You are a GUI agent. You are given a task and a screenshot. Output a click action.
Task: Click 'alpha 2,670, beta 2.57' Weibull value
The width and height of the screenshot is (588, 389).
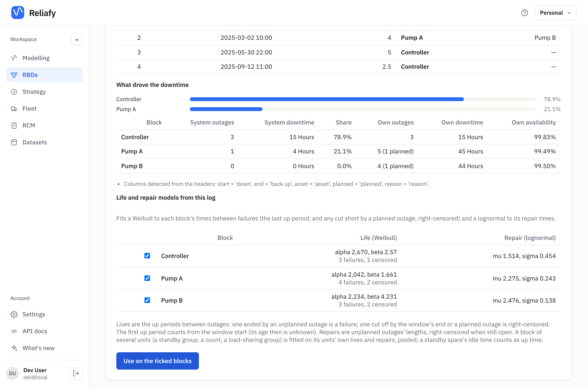coord(366,252)
